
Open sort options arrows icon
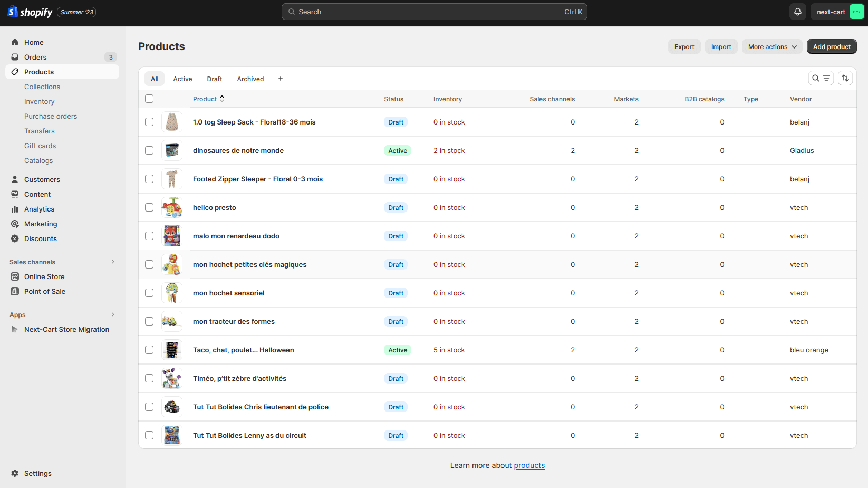point(845,78)
